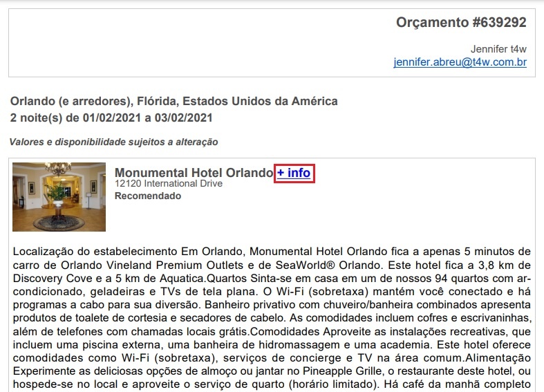This screenshot has height=392, width=544.
Task: Click the "Recomendado" label
Action: (x=148, y=196)
